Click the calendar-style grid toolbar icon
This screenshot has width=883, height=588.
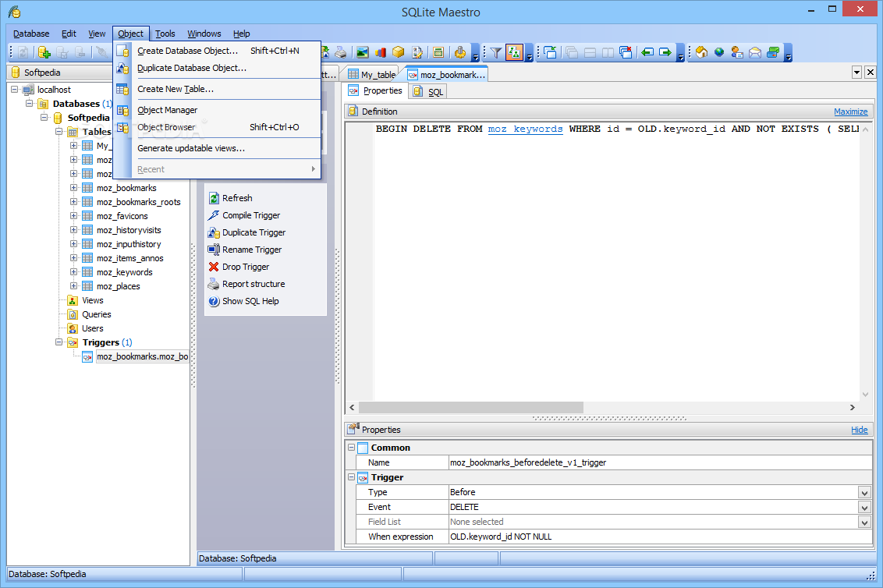438,52
